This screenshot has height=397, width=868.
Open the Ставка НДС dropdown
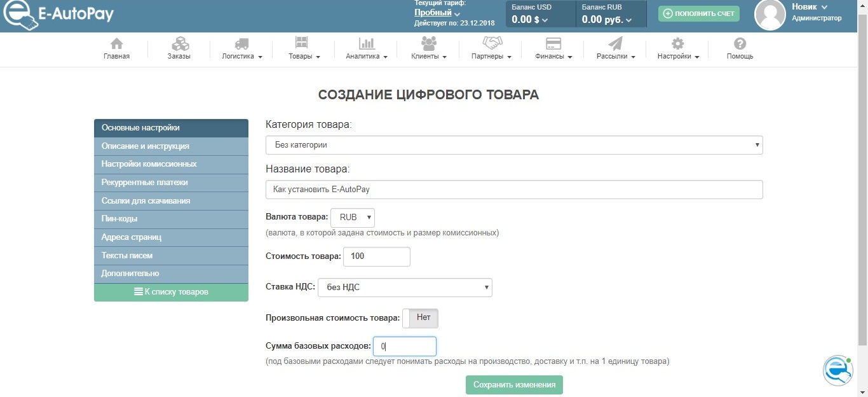coord(405,288)
